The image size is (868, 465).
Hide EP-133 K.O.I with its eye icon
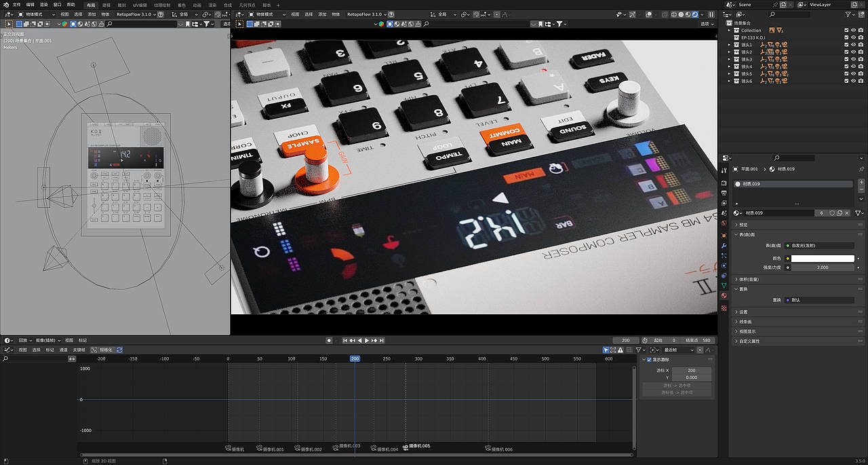[x=854, y=37]
